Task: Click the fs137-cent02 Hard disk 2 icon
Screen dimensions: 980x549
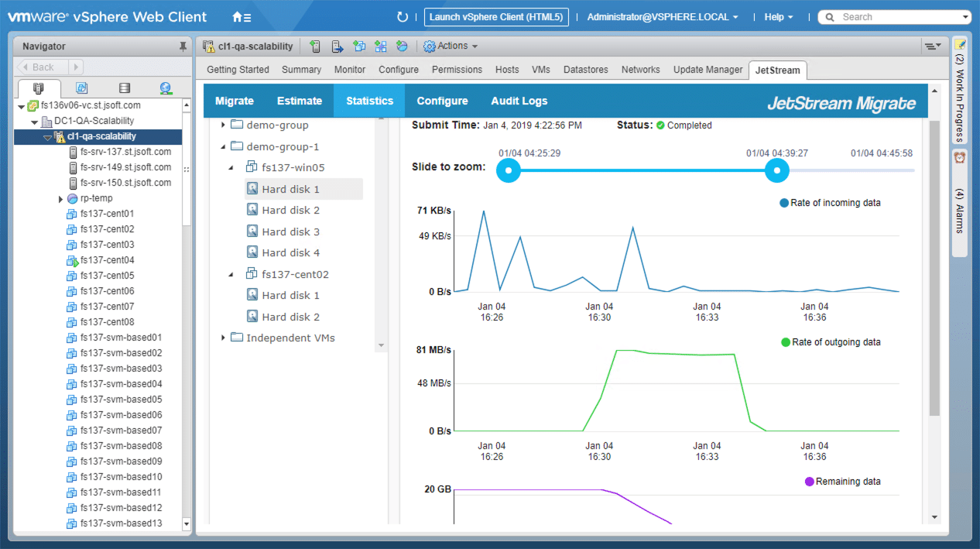Action: [252, 316]
